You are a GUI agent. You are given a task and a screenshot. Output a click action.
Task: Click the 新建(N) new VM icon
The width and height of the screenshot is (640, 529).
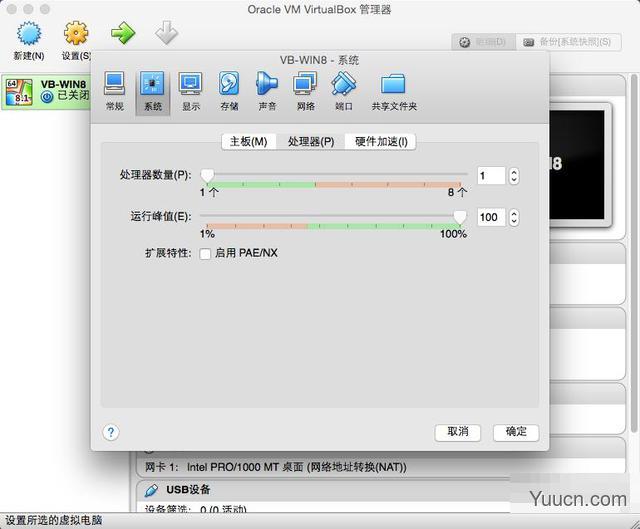(29, 33)
